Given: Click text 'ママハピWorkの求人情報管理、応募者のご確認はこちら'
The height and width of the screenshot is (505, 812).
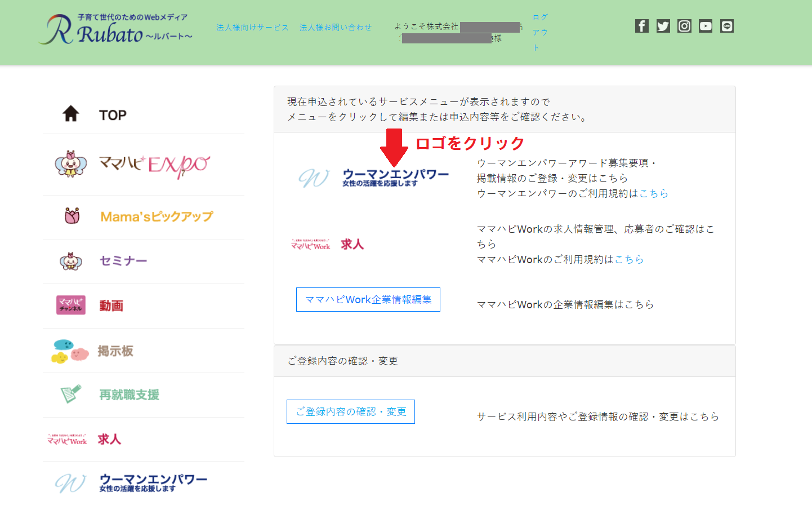Looking at the screenshot, I should point(596,236).
